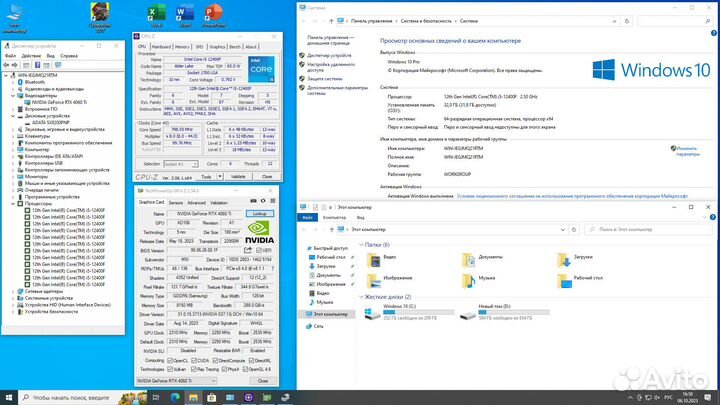
Task: Toggle the OpenGL 4.6 checkbox in GPU-Z
Action: [x=246, y=369]
